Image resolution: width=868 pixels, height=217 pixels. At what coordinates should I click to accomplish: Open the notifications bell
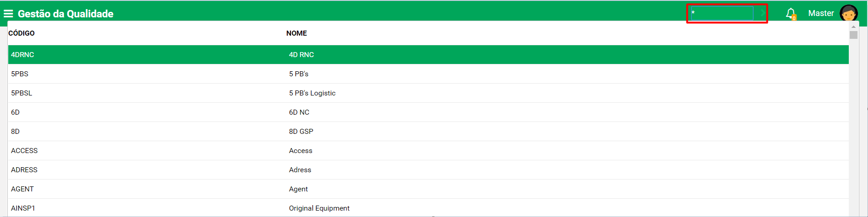point(791,14)
